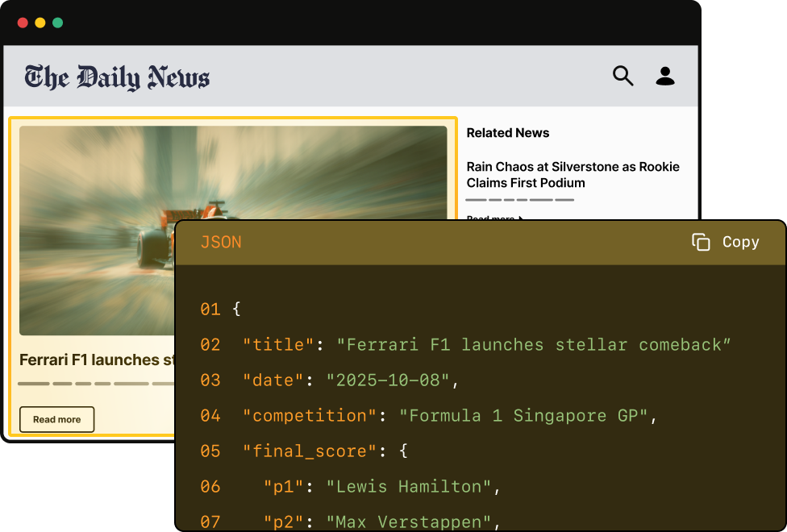
Task: Click Read more on the Ferrari article
Action: click(56, 419)
